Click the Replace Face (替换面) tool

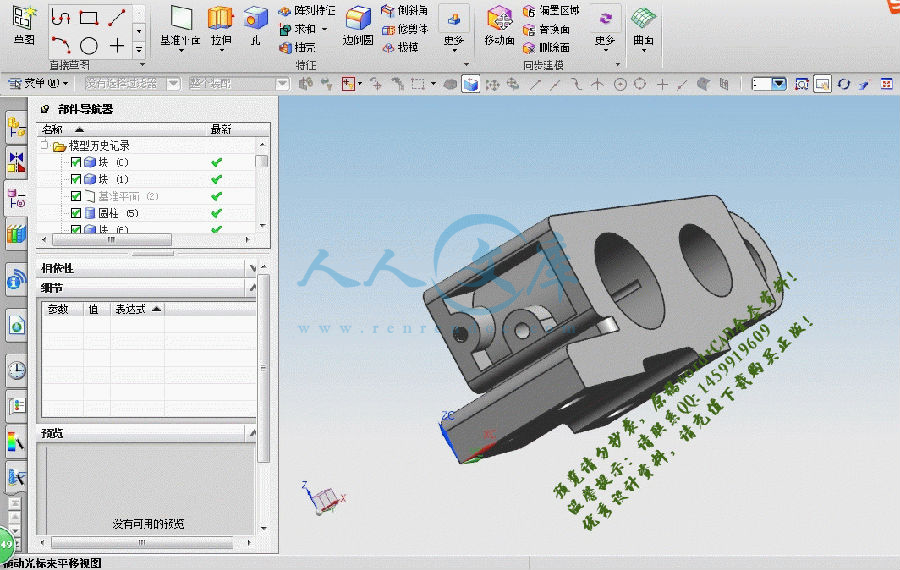pyautogui.click(x=546, y=29)
